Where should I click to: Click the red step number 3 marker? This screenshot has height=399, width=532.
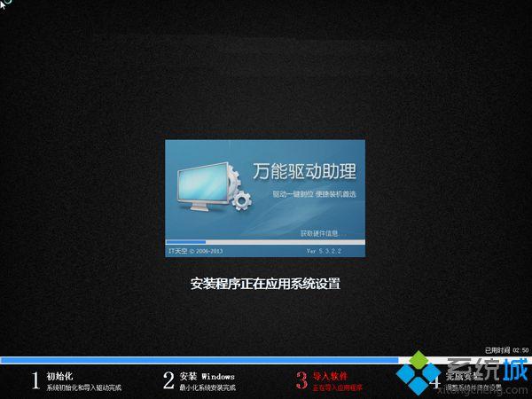pos(301,380)
